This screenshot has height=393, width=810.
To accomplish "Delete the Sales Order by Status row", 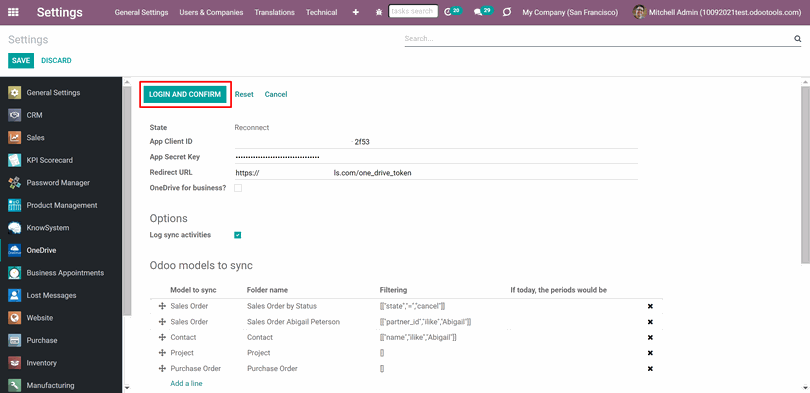I will tap(650, 306).
